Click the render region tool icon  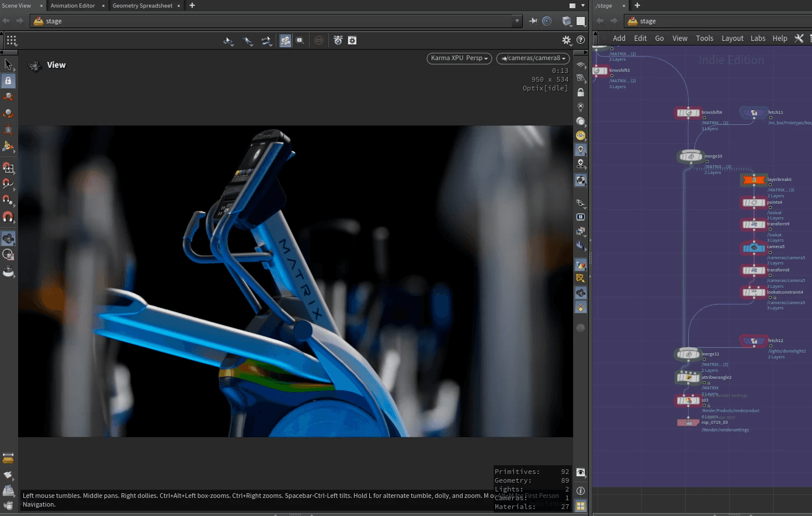click(x=300, y=40)
